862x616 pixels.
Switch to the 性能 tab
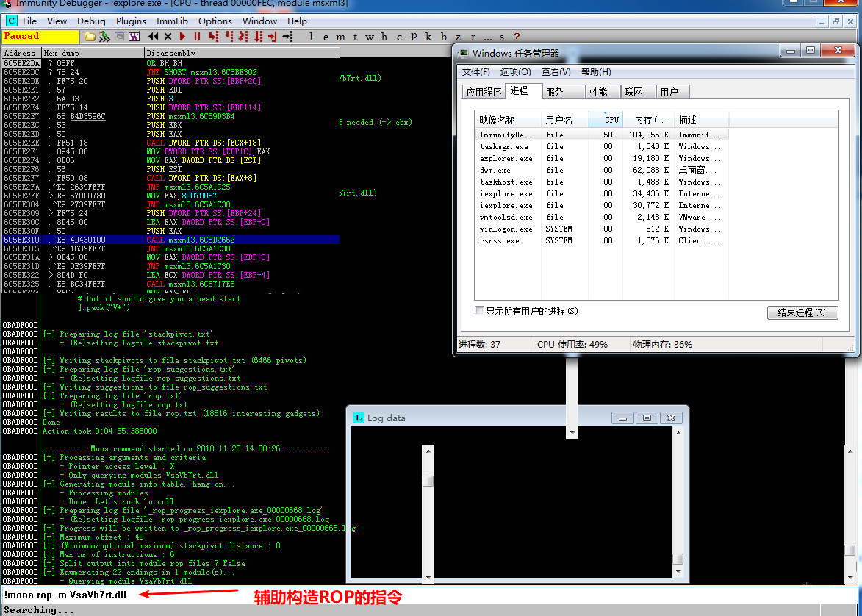tap(603, 92)
